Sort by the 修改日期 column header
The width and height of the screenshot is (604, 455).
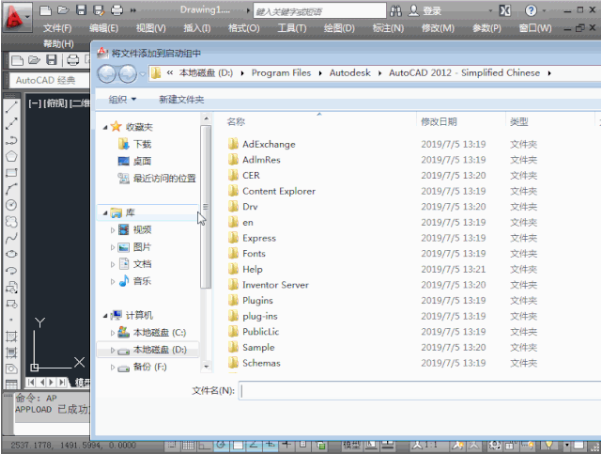coord(439,122)
